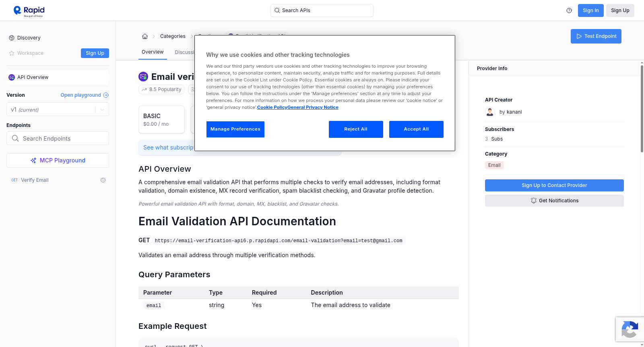644x347 pixels.
Task: Click Open playground link
Action: coord(80,95)
